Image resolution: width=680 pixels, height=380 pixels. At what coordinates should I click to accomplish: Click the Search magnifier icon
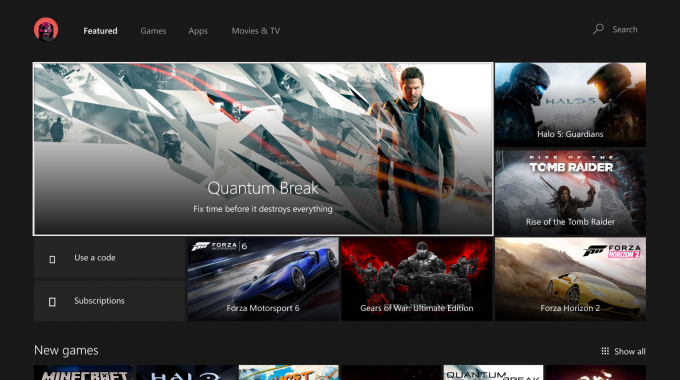pyautogui.click(x=598, y=29)
